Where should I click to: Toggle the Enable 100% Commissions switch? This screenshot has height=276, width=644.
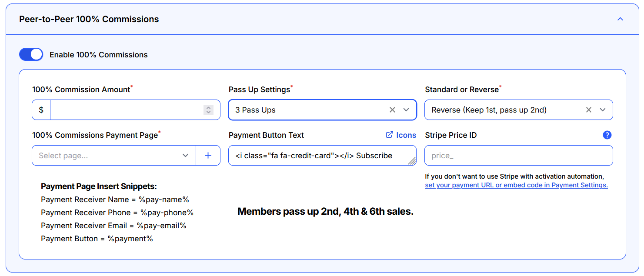click(x=31, y=54)
